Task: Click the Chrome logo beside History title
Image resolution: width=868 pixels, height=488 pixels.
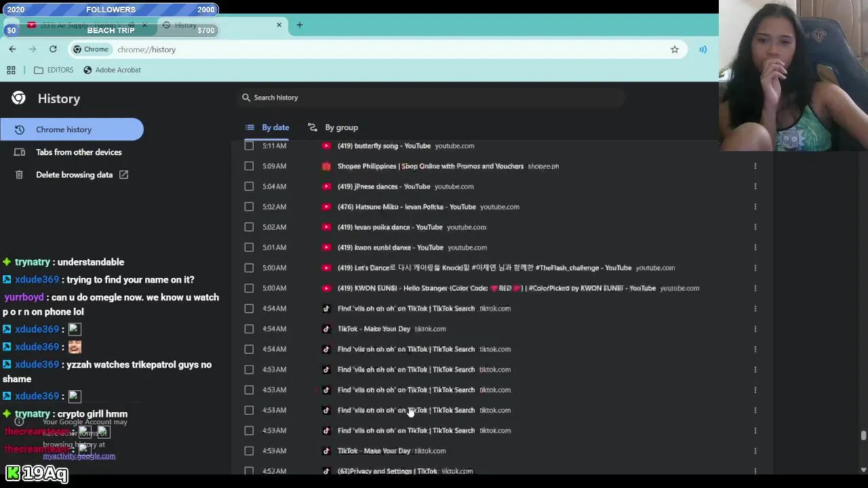Action: click(18, 98)
